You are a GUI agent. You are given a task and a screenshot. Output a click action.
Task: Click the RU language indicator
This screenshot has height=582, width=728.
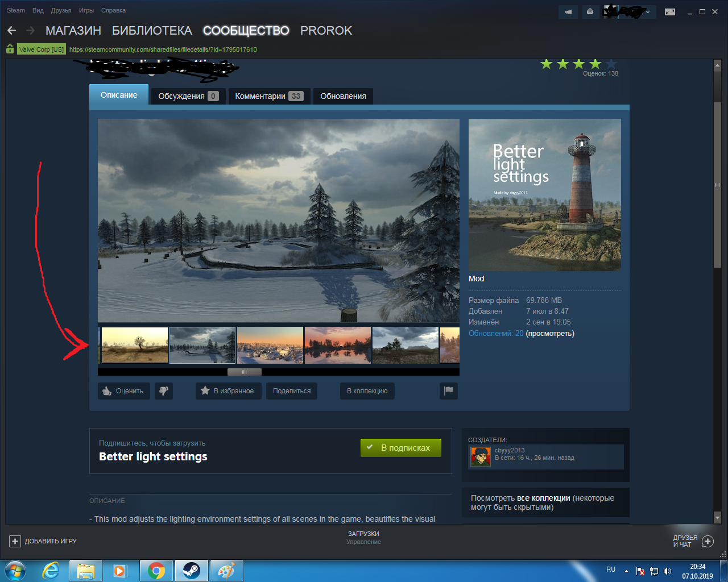[x=611, y=569]
